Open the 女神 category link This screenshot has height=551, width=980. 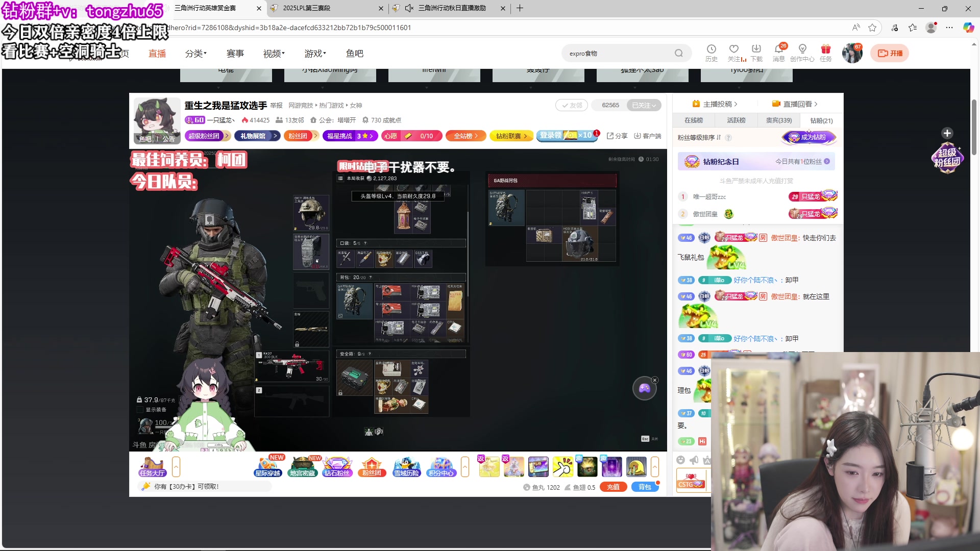(356, 106)
